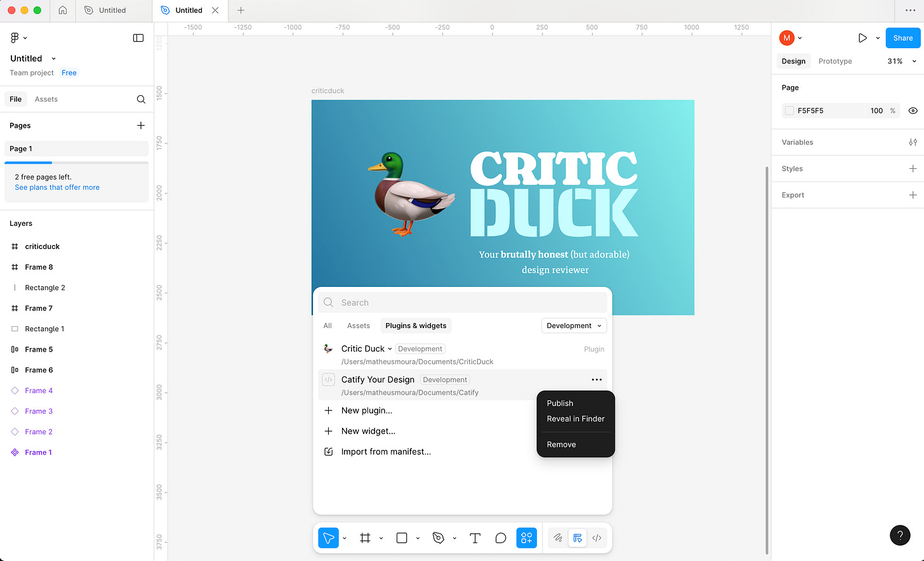Viewport: 924px width, 561px height.
Task: Click the user avatar M
Action: (787, 38)
